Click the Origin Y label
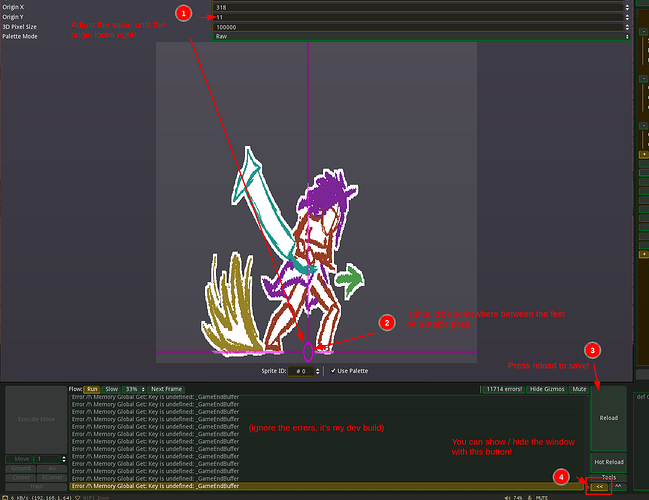The image size is (649, 500). pyautogui.click(x=13, y=17)
